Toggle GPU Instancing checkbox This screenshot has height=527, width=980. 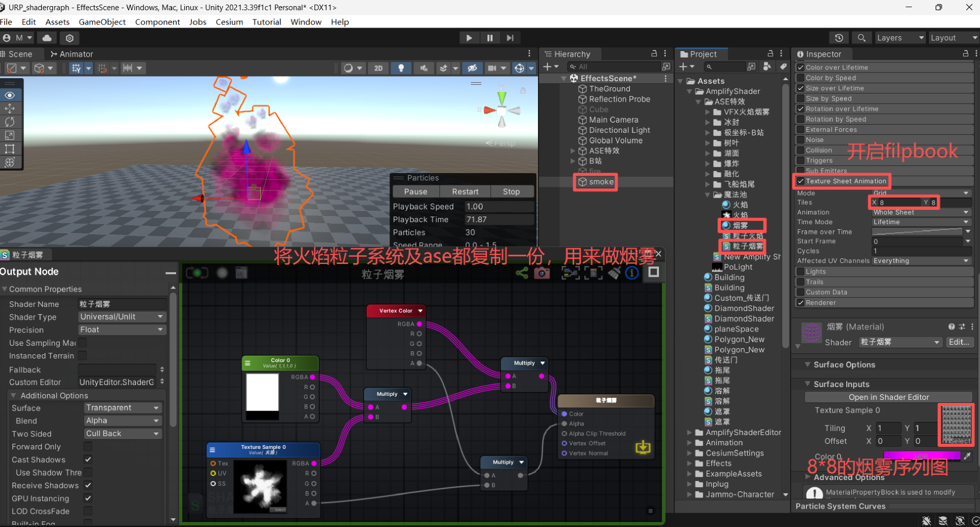(88, 498)
